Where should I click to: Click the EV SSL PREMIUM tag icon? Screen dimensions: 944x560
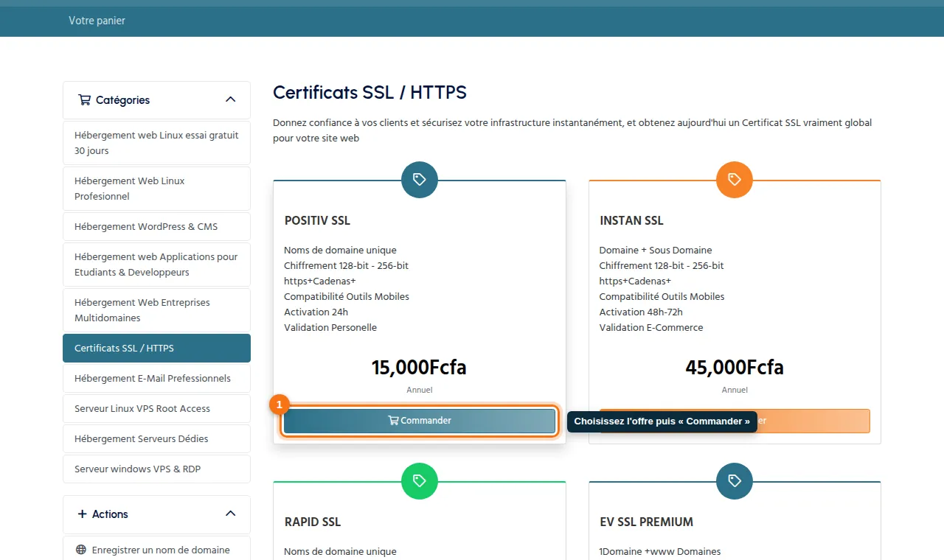coord(735,480)
